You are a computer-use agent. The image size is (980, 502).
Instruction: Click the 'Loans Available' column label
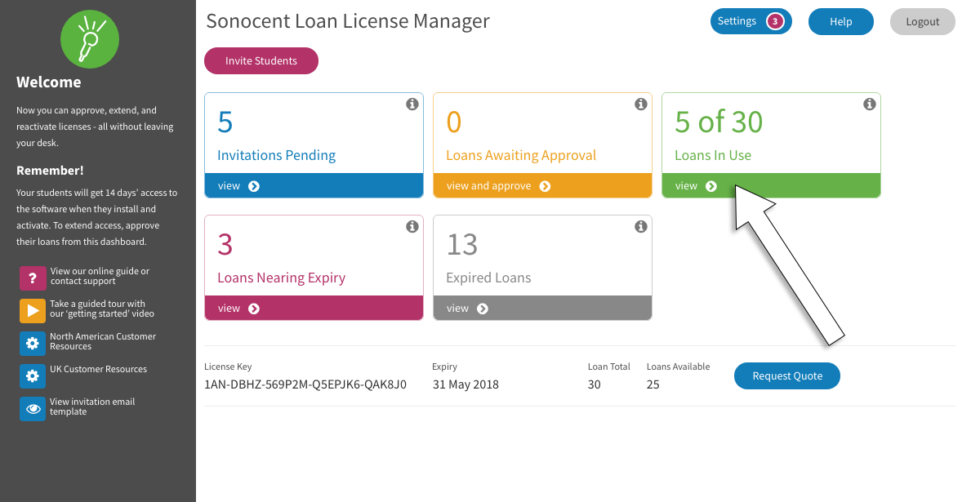coord(679,367)
